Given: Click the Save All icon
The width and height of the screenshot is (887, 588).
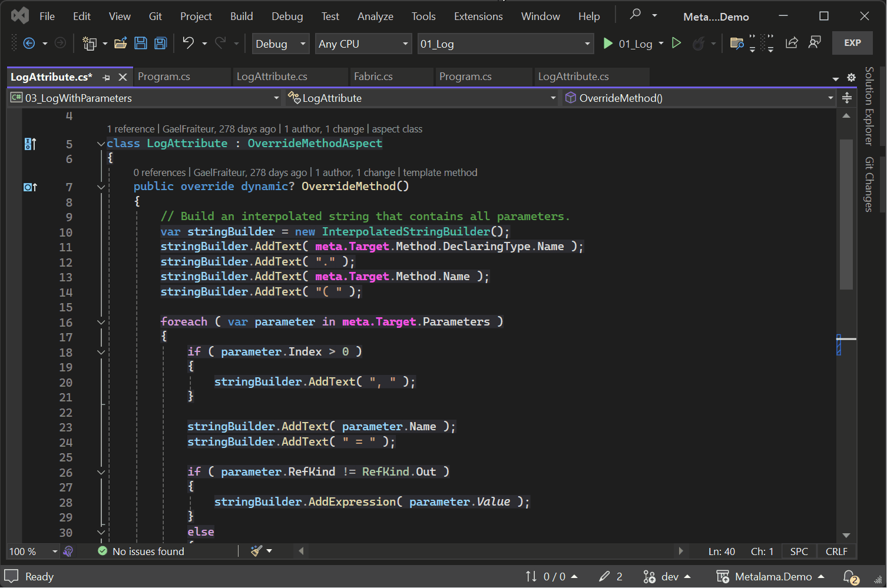Looking at the screenshot, I should pyautogui.click(x=160, y=43).
